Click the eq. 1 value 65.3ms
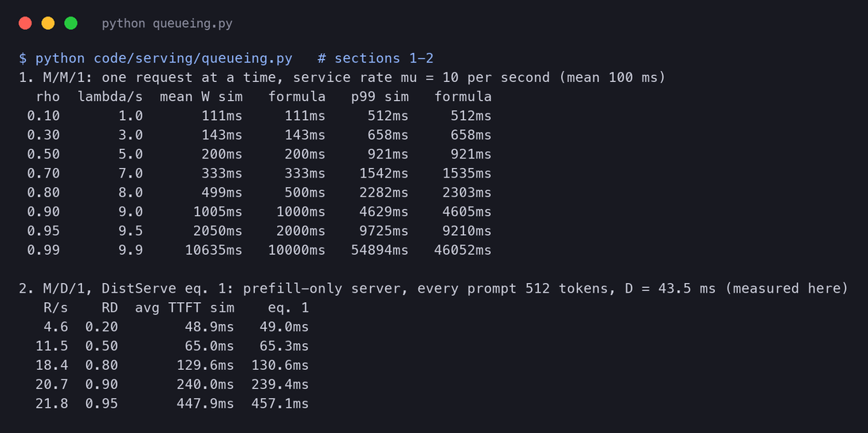Screen dimensions: 868x433 [x=284, y=346]
